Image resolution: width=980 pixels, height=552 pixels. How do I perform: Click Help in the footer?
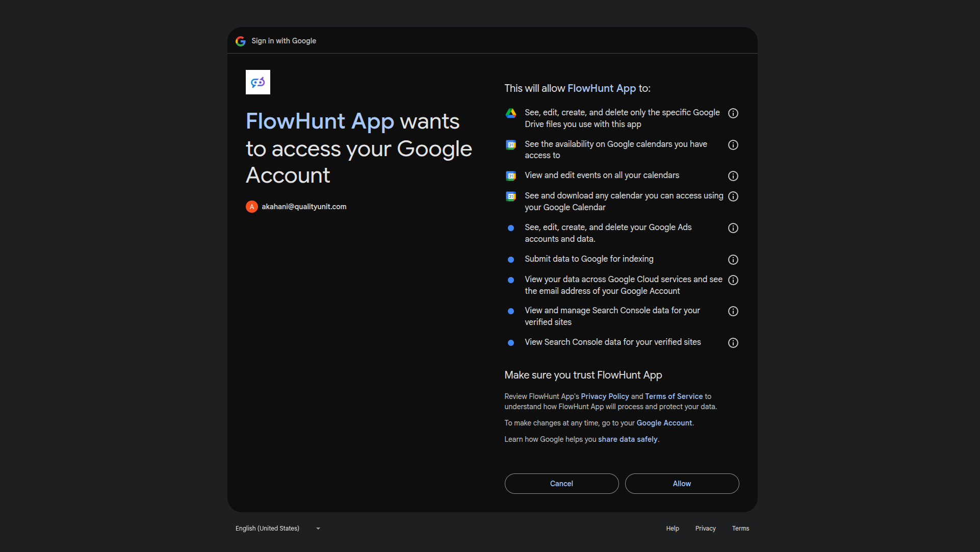point(672,528)
